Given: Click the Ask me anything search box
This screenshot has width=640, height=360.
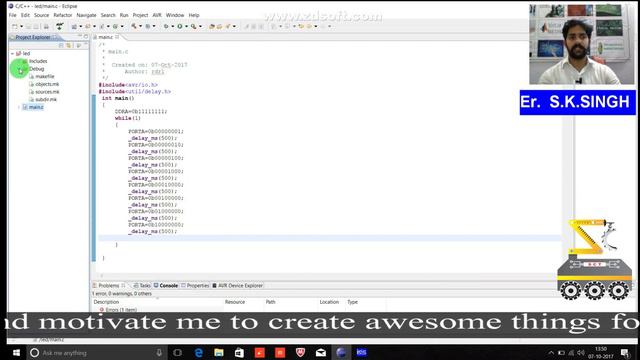Looking at the screenshot, I should (x=97, y=353).
